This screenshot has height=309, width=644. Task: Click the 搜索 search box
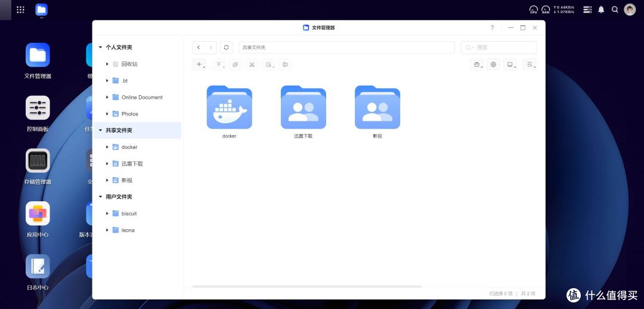498,48
